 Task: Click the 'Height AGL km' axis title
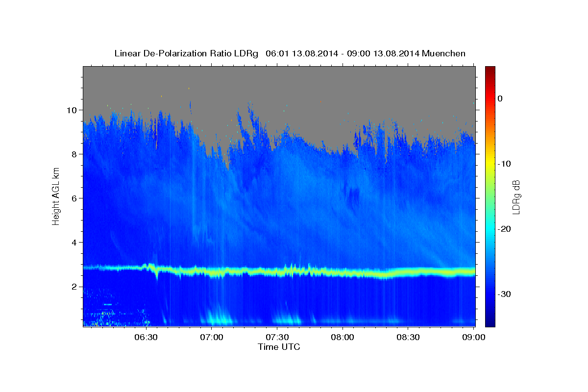(56, 196)
